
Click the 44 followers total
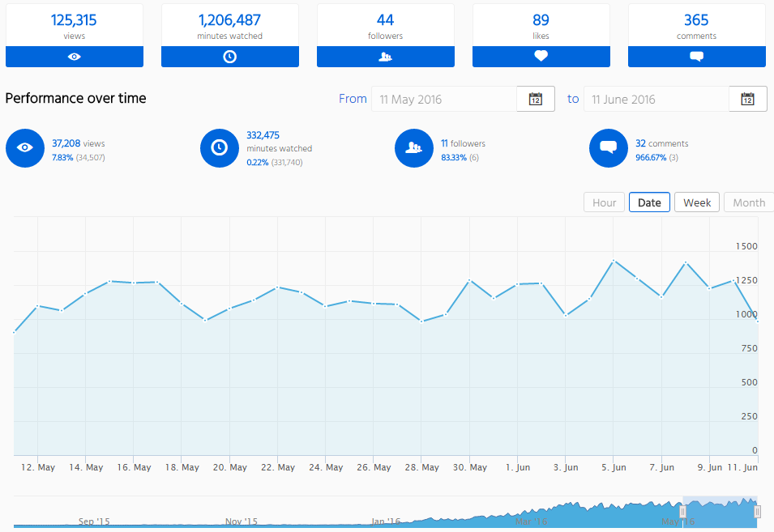point(385,20)
